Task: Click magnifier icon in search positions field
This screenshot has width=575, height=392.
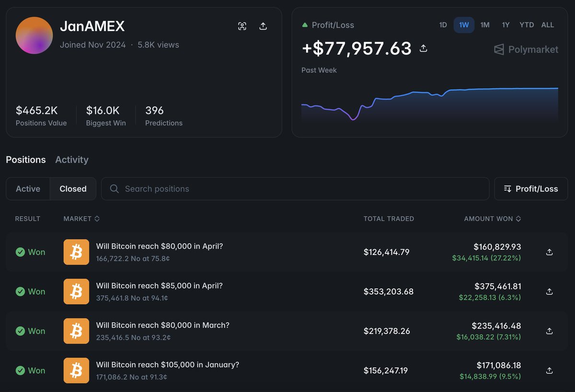Action: [114, 189]
